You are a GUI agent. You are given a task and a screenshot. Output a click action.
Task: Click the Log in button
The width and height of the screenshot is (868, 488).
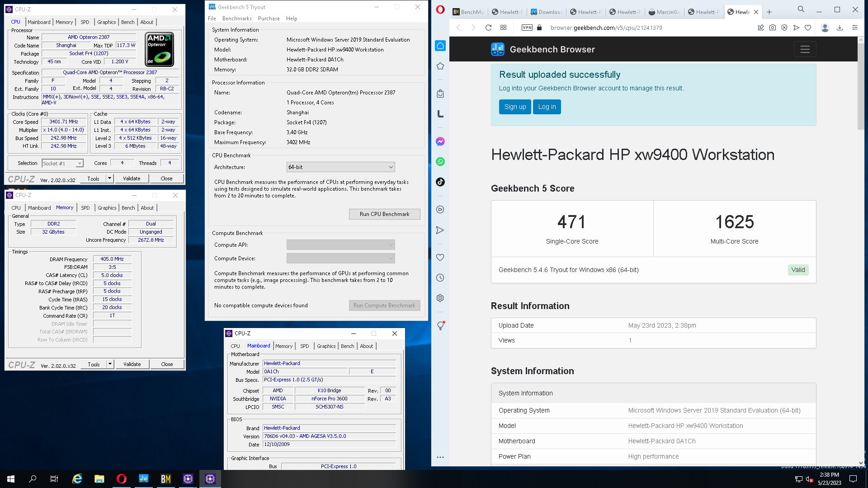[x=547, y=107]
